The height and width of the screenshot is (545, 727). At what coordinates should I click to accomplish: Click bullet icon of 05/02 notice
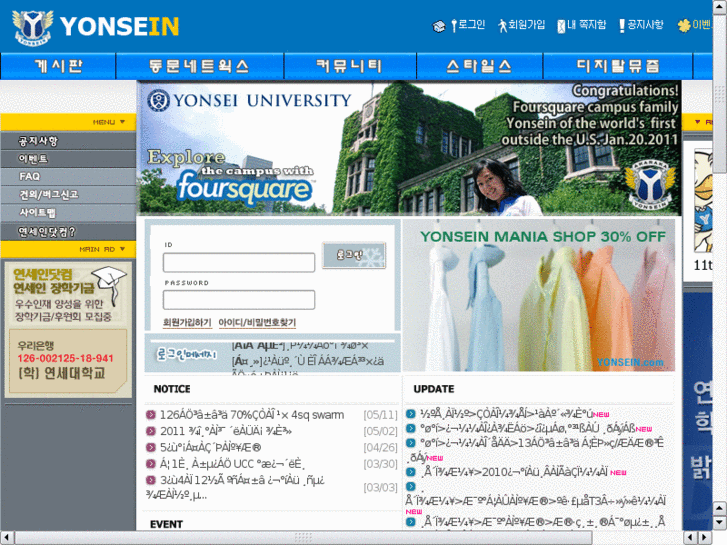pos(151,431)
